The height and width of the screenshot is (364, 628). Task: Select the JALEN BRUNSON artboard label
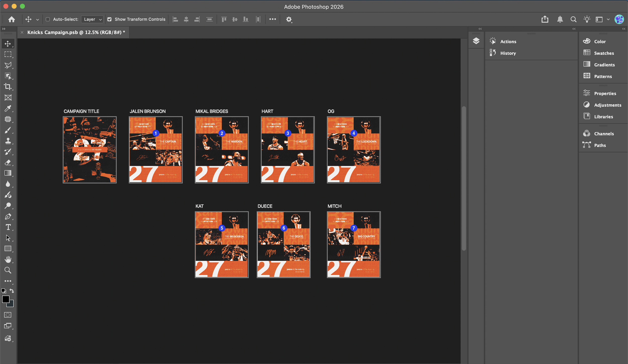pos(148,111)
